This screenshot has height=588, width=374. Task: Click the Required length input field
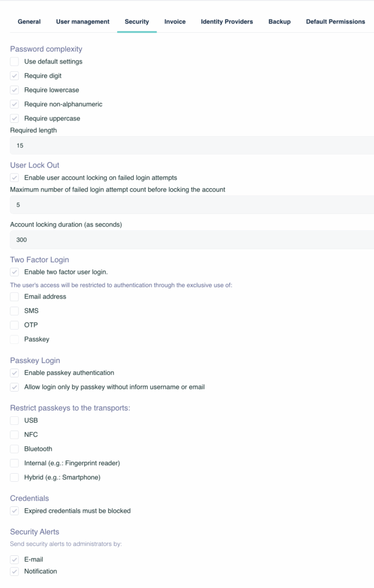[192, 146]
